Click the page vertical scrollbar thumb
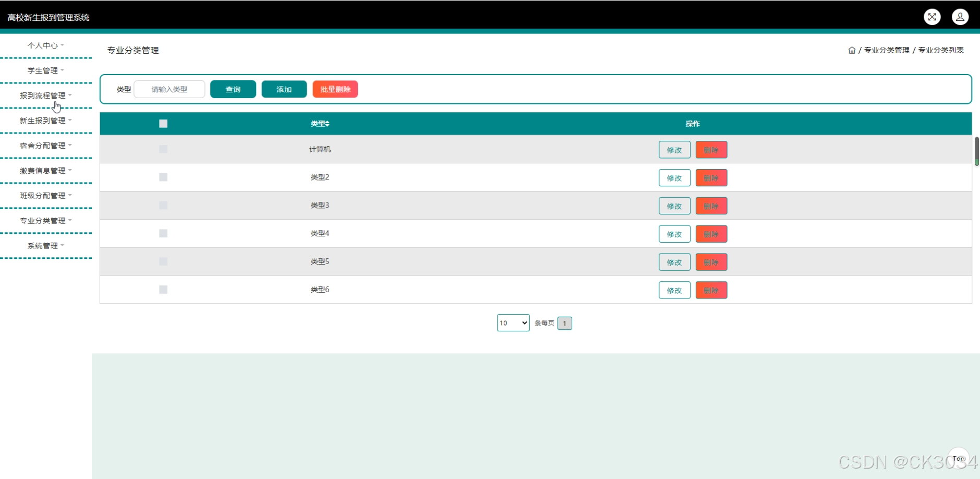This screenshot has width=980, height=479. tap(977, 151)
